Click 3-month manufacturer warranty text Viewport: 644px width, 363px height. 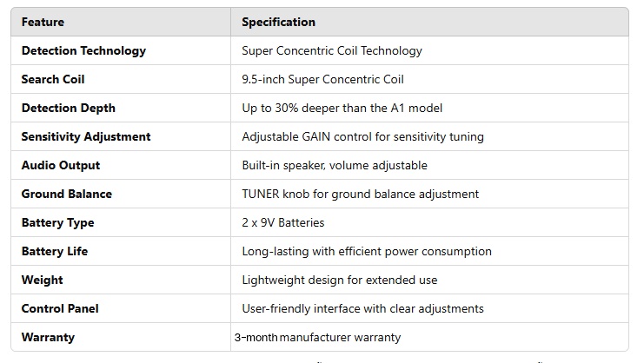[x=317, y=337]
